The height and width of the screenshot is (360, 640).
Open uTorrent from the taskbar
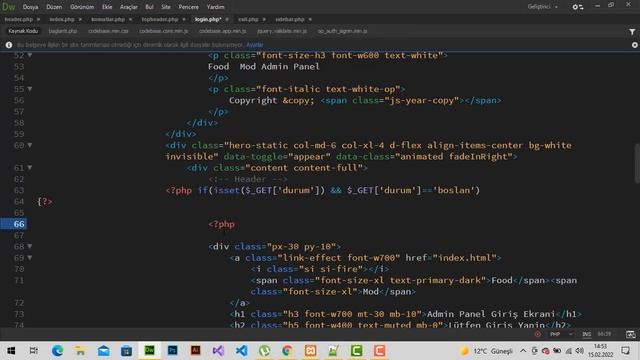pyautogui.click(x=264, y=351)
